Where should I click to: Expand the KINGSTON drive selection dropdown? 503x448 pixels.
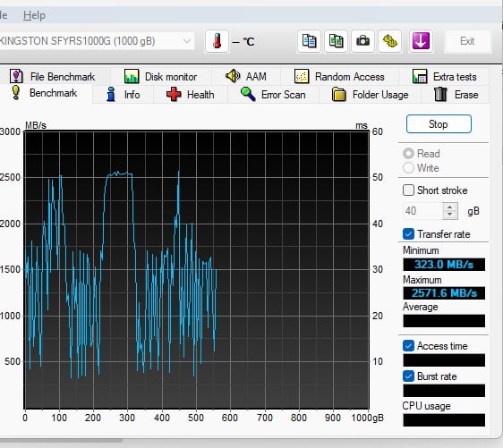coord(187,41)
